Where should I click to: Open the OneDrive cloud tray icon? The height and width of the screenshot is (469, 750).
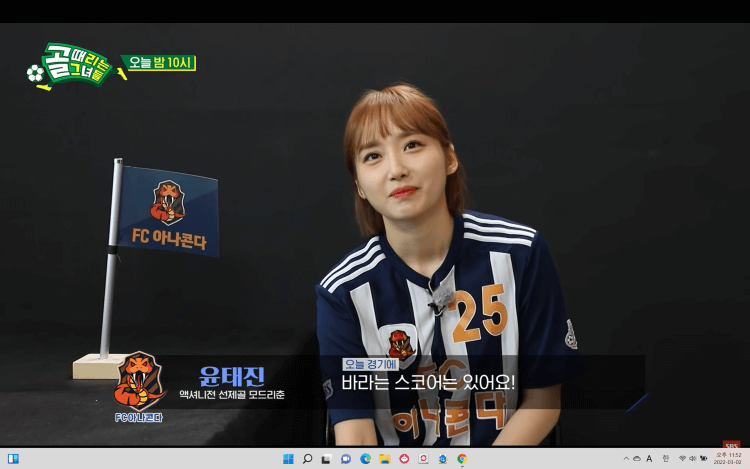point(637,458)
